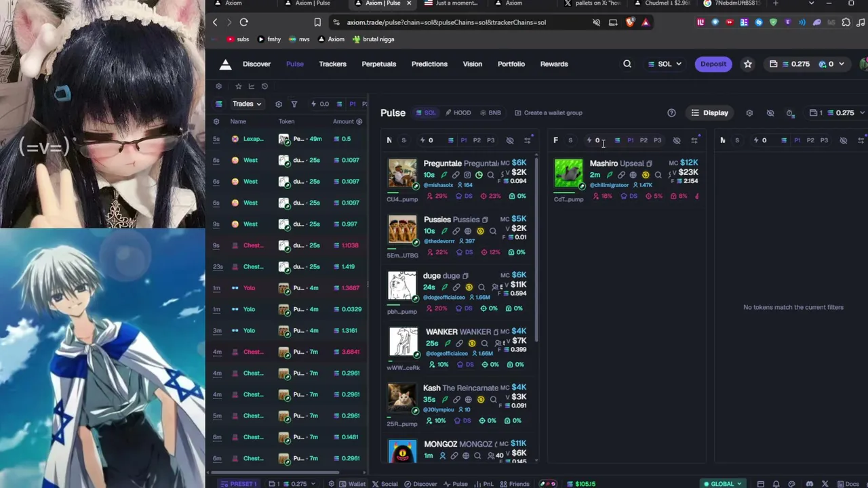Open the Portfolio page
The width and height of the screenshot is (868, 488).
[511, 64]
